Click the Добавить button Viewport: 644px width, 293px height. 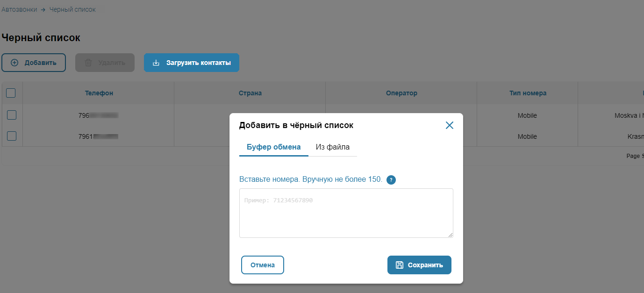(34, 63)
